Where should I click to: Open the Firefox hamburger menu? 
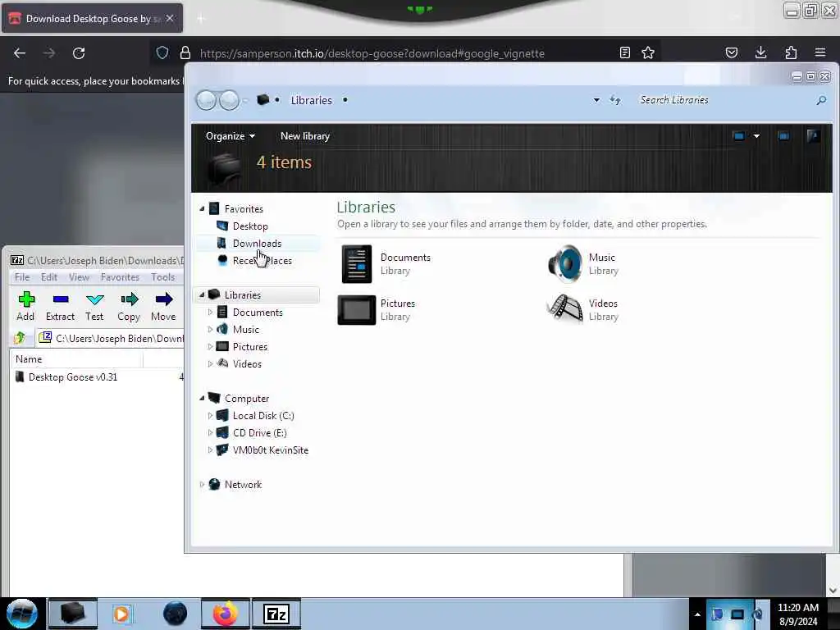coord(820,52)
